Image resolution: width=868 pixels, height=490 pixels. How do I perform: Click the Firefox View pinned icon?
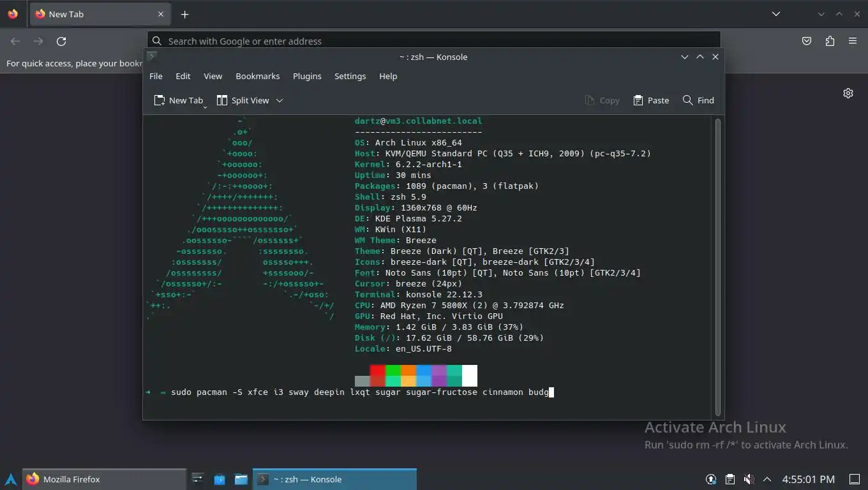13,14
